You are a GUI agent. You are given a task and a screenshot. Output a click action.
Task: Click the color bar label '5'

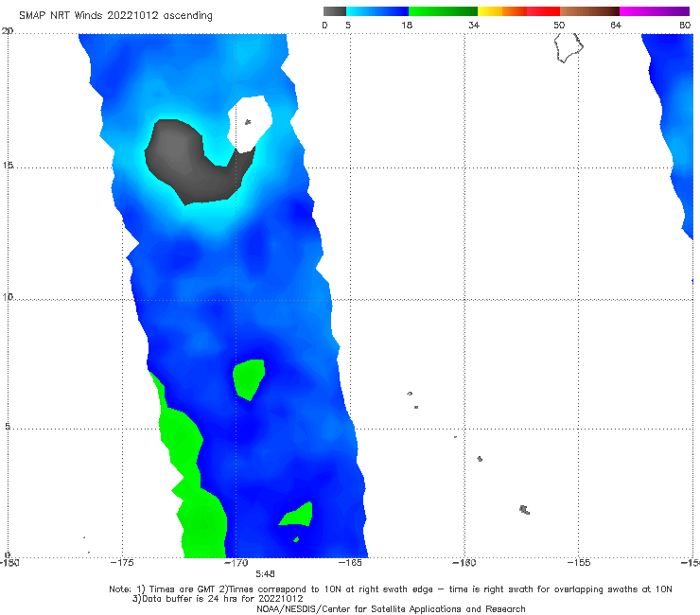348,25
